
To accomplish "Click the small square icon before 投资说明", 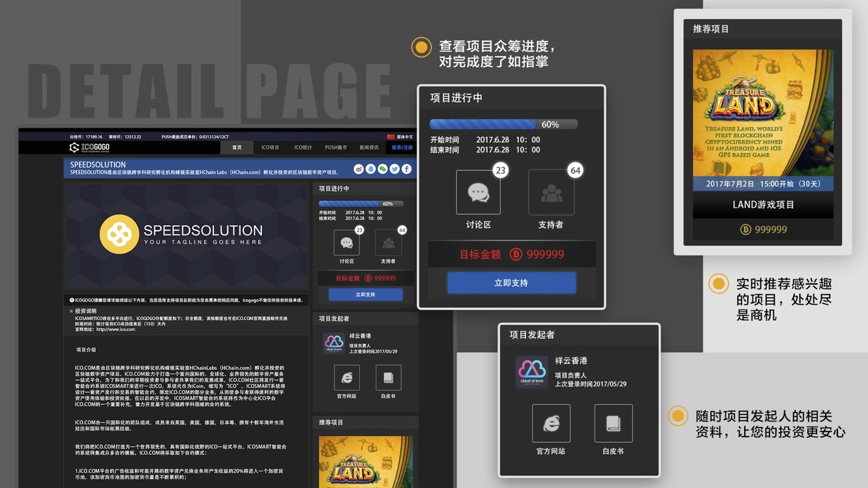I will coord(71,311).
